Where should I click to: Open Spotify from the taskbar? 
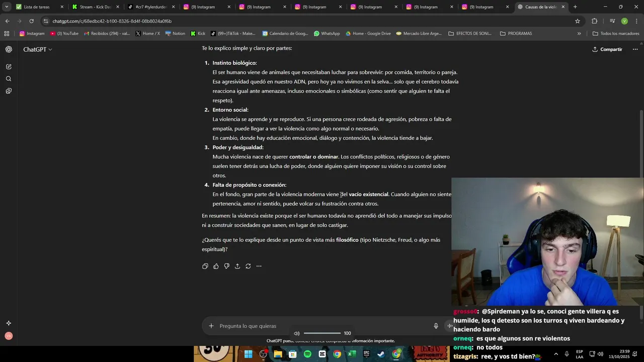pyautogui.click(x=307, y=354)
